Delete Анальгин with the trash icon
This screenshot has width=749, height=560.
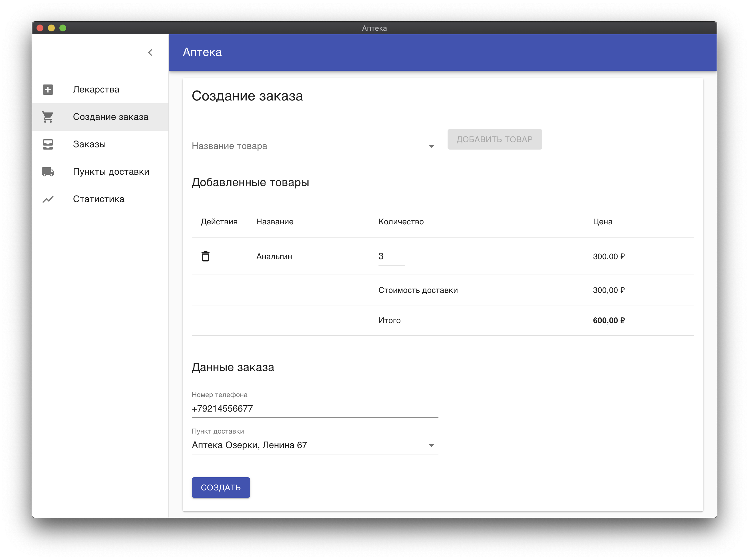point(206,256)
